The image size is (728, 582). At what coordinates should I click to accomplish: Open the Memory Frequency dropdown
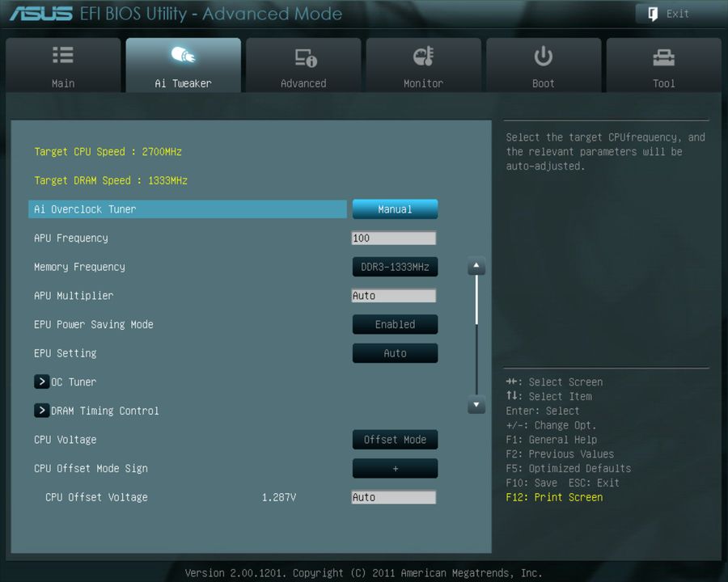pyautogui.click(x=395, y=267)
